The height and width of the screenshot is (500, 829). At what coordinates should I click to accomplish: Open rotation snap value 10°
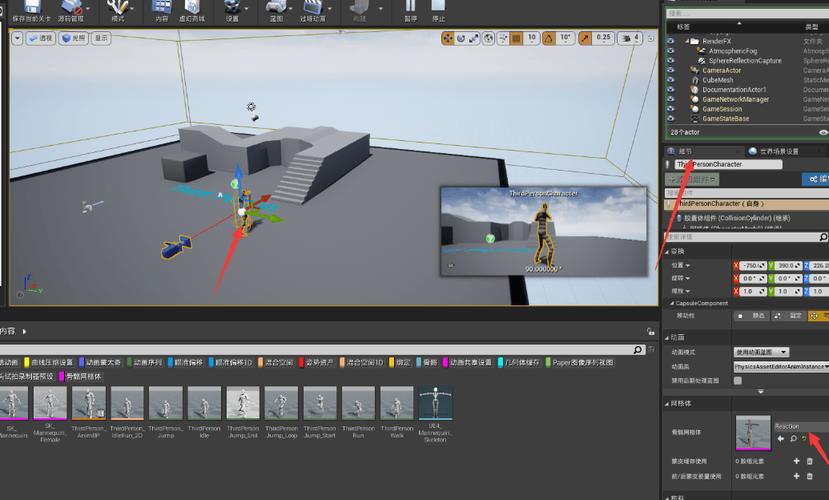pyautogui.click(x=565, y=38)
